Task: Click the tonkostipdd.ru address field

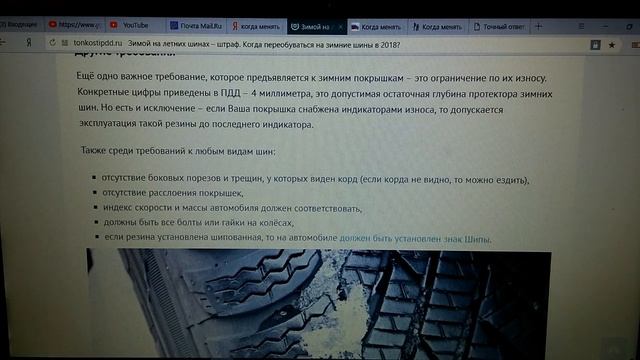Action: pyautogui.click(x=98, y=43)
